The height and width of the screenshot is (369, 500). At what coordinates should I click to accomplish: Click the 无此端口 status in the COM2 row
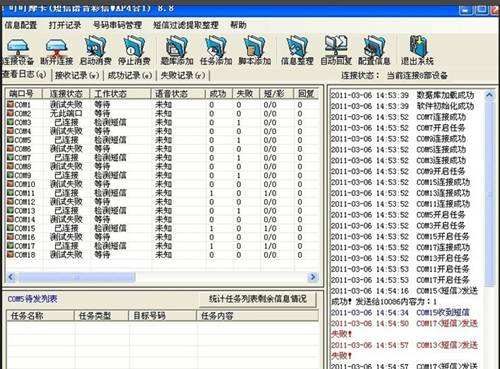[x=66, y=113]
